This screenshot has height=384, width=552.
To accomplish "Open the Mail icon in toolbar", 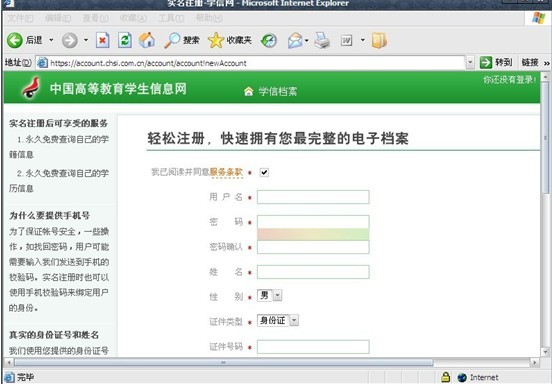I will (x=295, y=40).
